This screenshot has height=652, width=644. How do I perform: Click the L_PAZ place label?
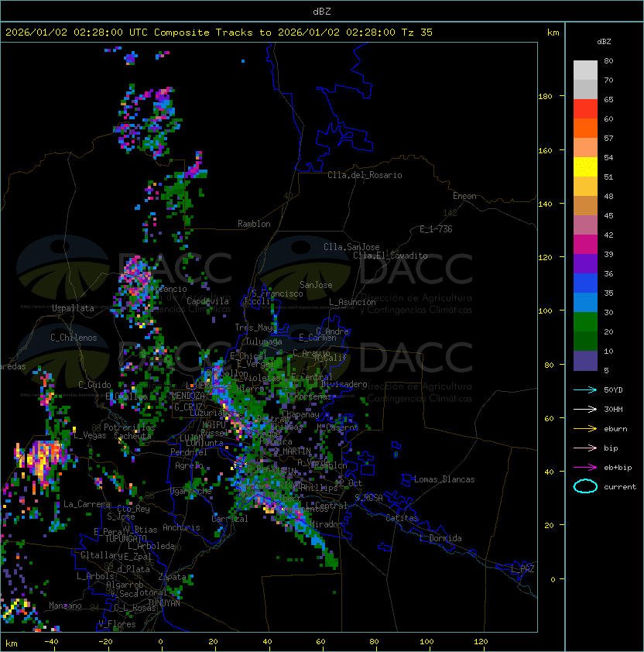coord(522,569)
